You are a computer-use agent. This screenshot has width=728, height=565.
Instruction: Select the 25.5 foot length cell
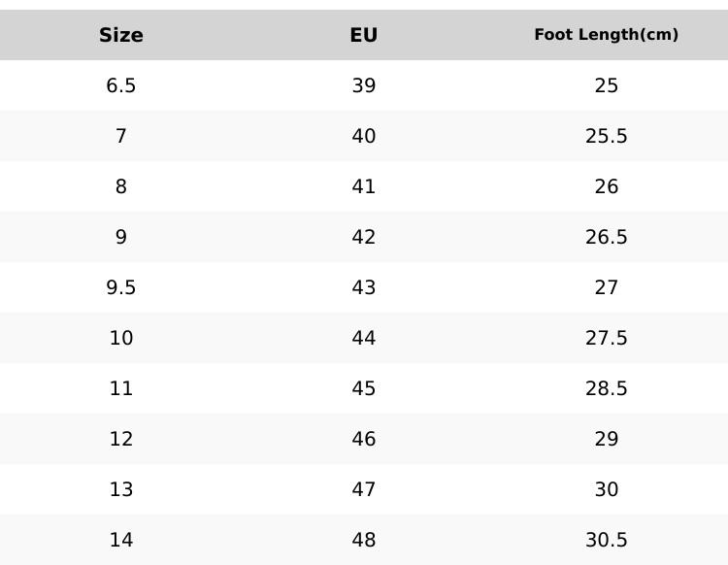(606, 136)
